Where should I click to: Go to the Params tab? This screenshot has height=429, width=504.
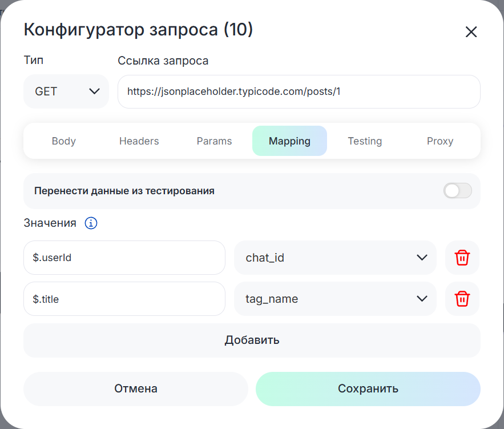[x=214, y=141]
